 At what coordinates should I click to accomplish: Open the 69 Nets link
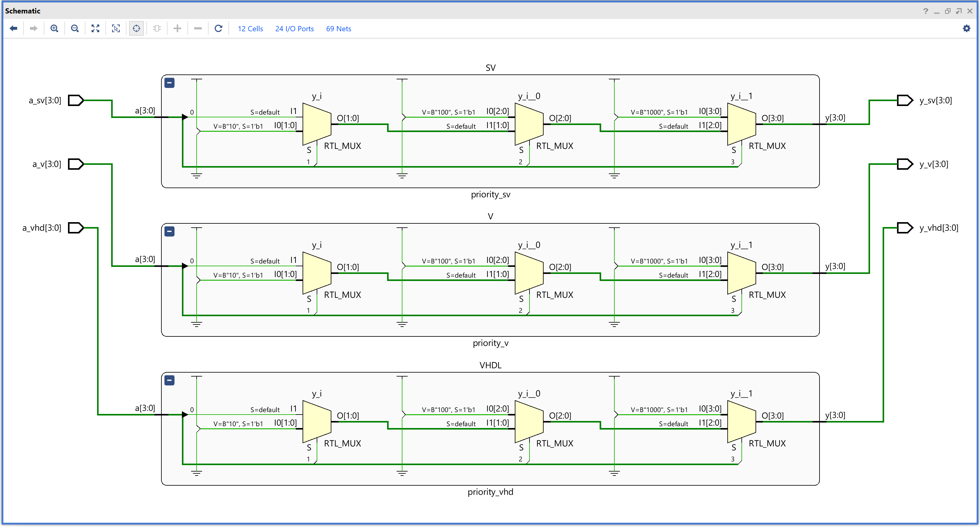[x=339, y=29]
